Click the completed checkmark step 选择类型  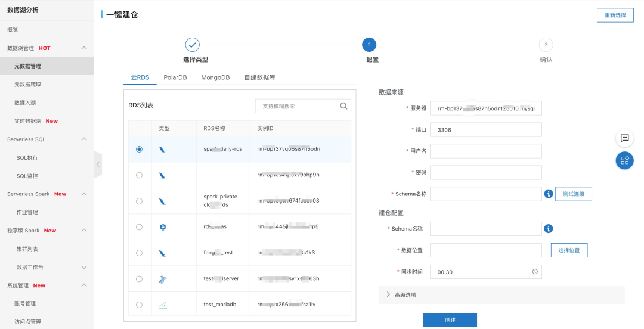[192, 45]
